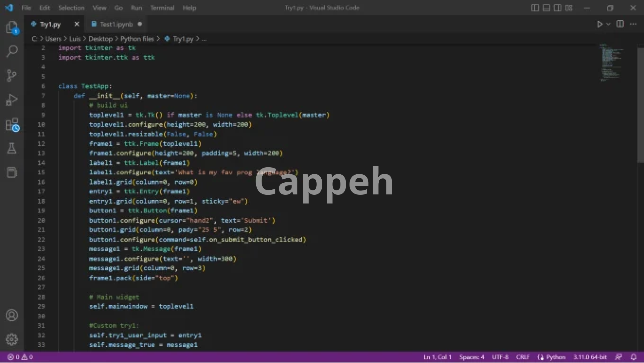Open the Extensions view
This screenshot has width=644, height=363.
pos(12,124)
